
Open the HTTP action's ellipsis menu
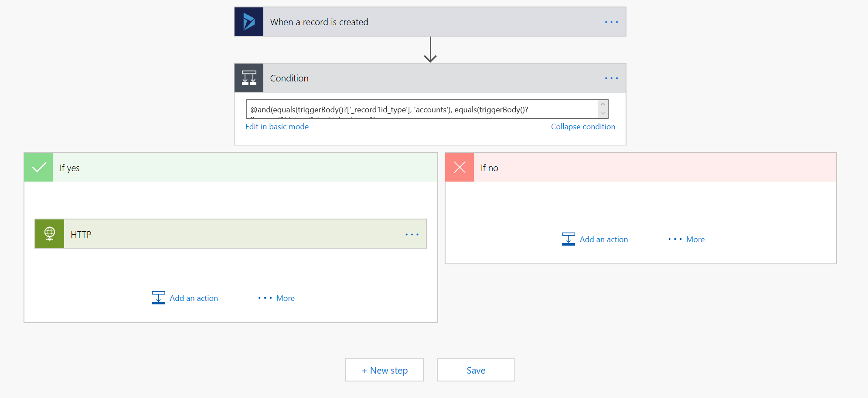(x=412, y=235)
